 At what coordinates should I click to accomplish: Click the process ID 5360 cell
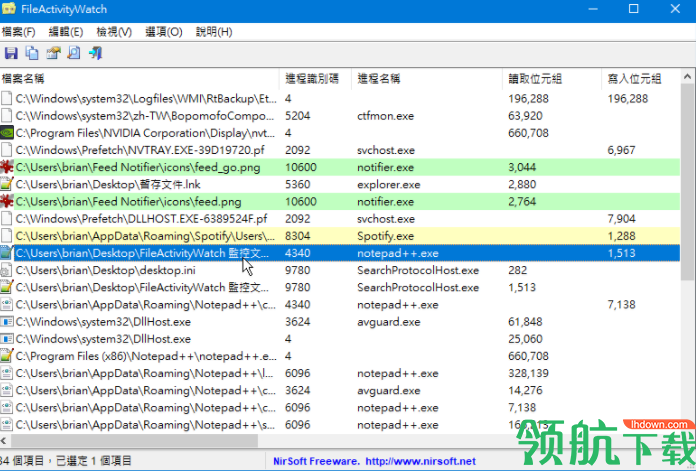tap(297, 185)
